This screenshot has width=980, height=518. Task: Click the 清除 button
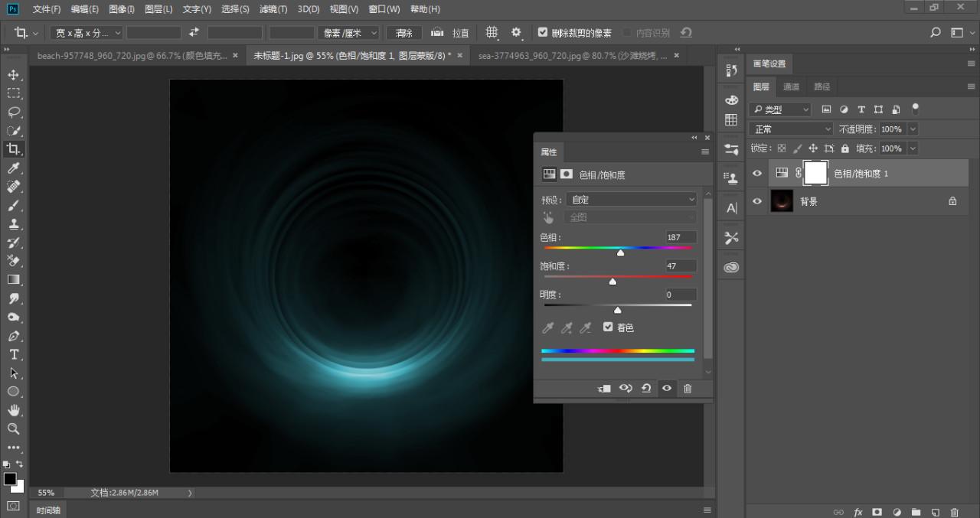pos(404,33)
